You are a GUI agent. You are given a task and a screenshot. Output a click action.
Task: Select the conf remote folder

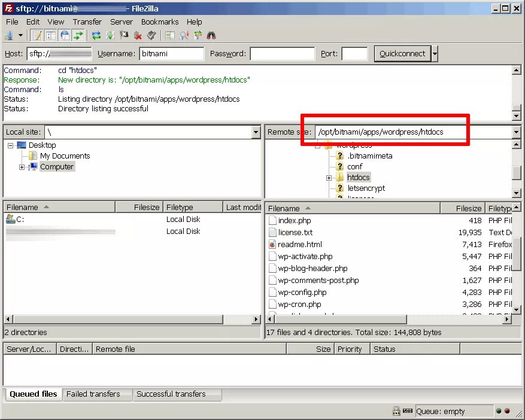[354, 167]
